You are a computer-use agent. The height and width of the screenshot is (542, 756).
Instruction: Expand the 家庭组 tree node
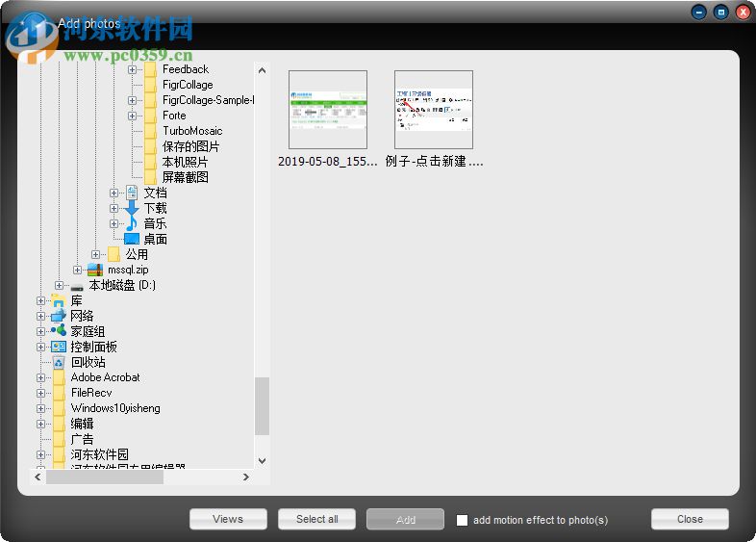40,331
